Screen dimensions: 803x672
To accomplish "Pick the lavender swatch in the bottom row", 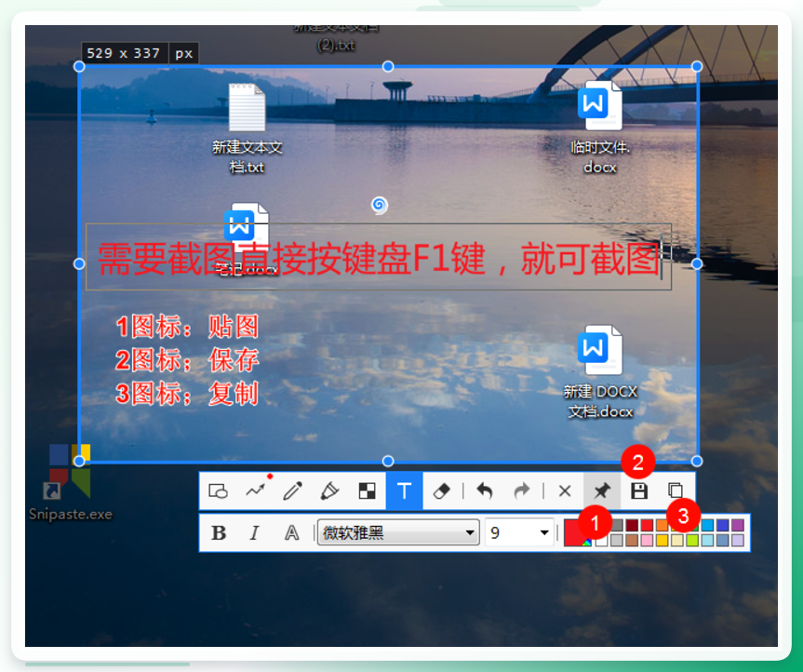I will (738, 541).
